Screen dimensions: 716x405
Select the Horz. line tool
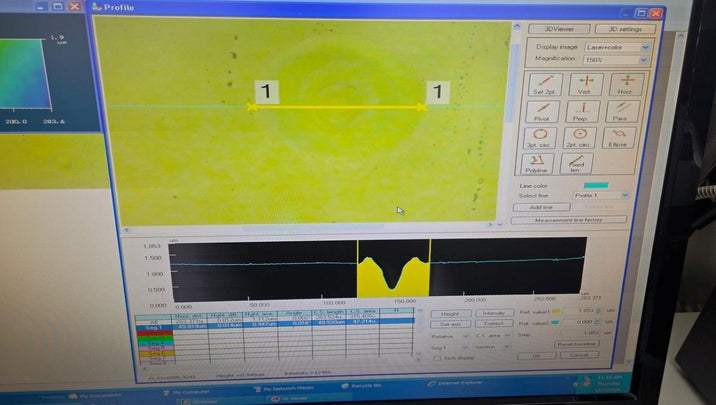[626, 84]
